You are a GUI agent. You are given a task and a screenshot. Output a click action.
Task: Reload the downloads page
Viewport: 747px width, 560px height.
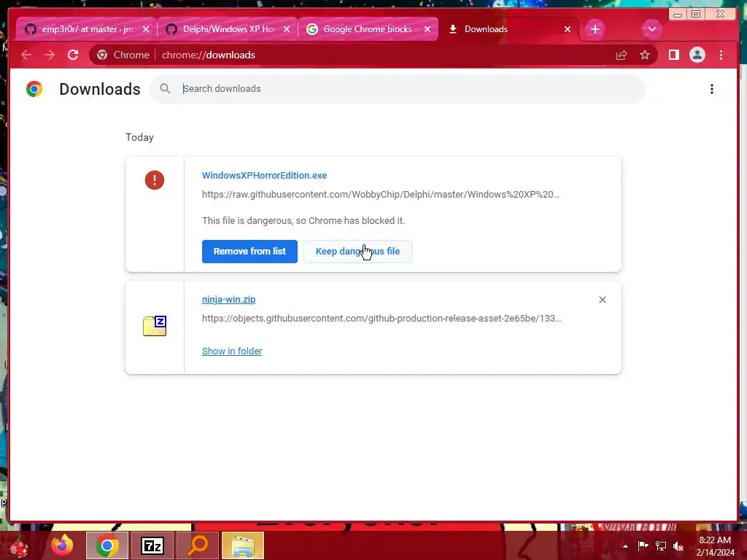pyautogui.click(x=73, y=55)
